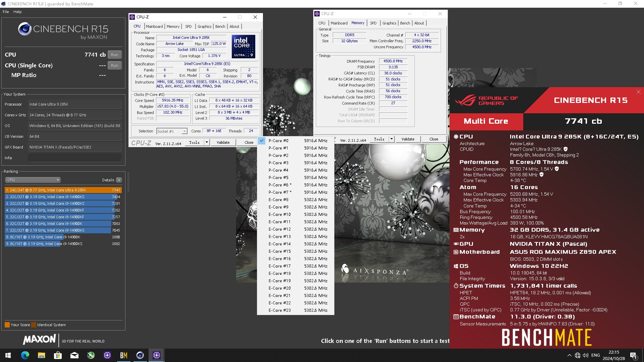Screen dimensions: 644x362
Task: Select E-Core #8 from the core list
Action: 296,200
